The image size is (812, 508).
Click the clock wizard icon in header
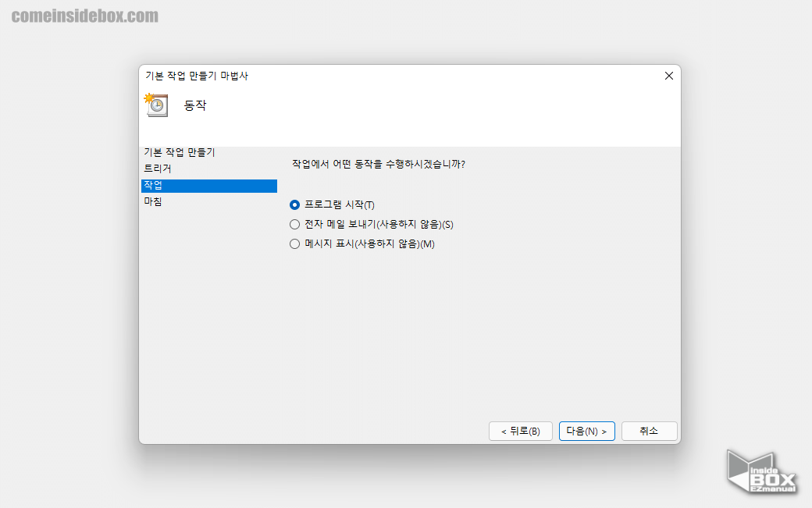click(155, 105)
